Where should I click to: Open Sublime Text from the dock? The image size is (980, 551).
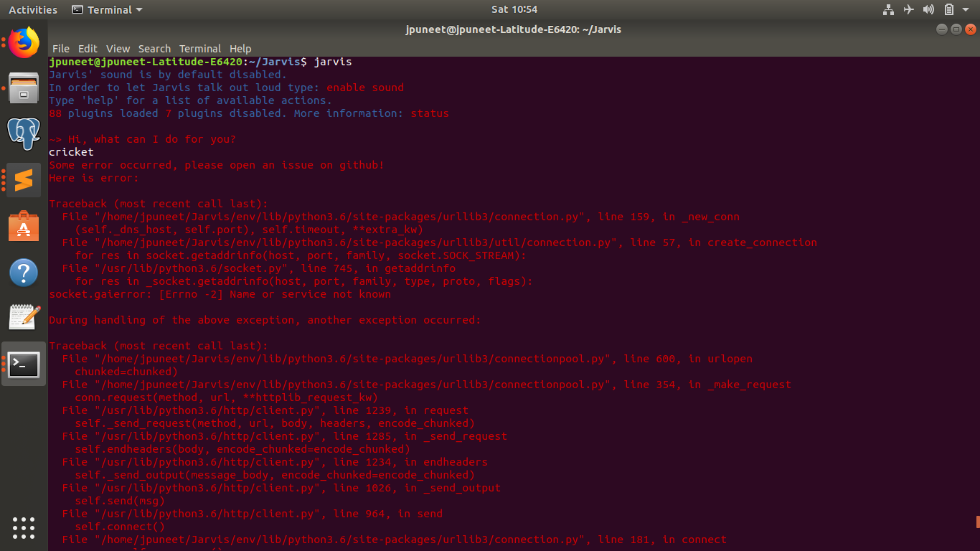pyautogui.click(x=24, y=181)
